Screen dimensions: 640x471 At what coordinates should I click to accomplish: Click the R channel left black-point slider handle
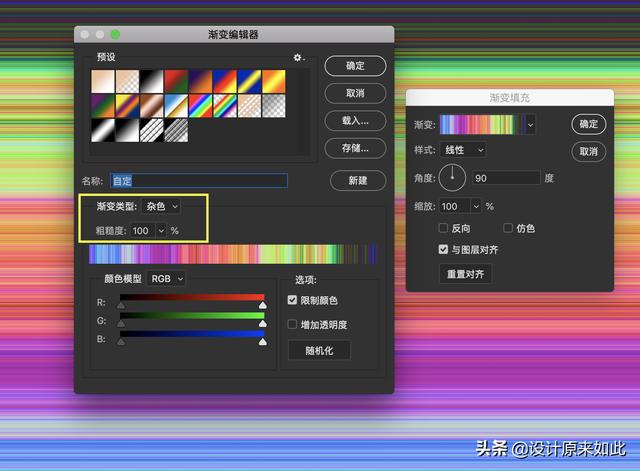coord(121,305)
